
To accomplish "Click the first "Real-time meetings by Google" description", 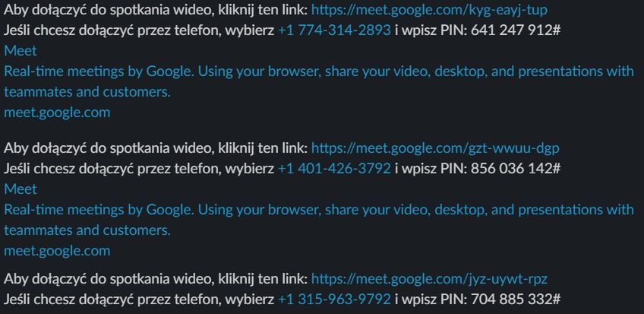I will tap(319, 81).
